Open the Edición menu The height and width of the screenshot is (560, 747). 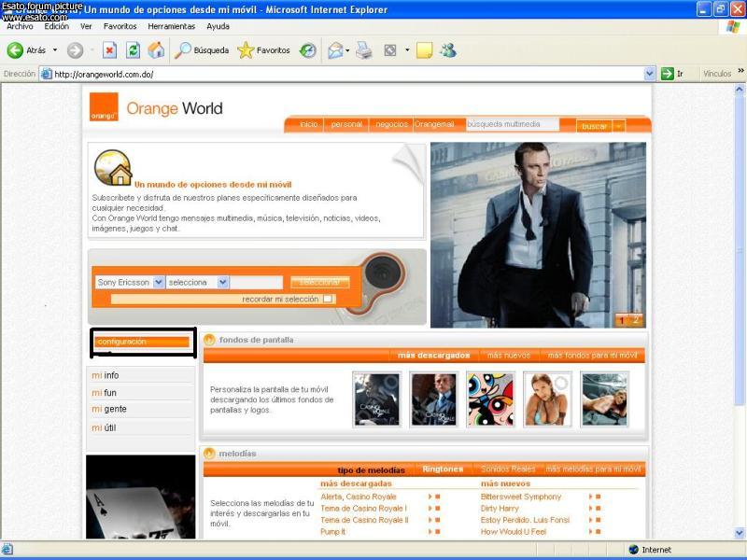pyautogui.click(x=57, y=26)
